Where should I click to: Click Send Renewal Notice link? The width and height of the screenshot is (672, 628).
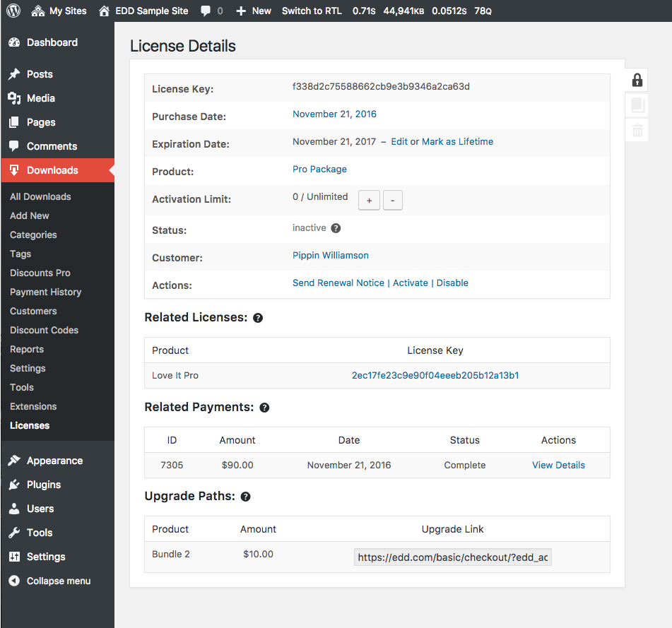338,283
